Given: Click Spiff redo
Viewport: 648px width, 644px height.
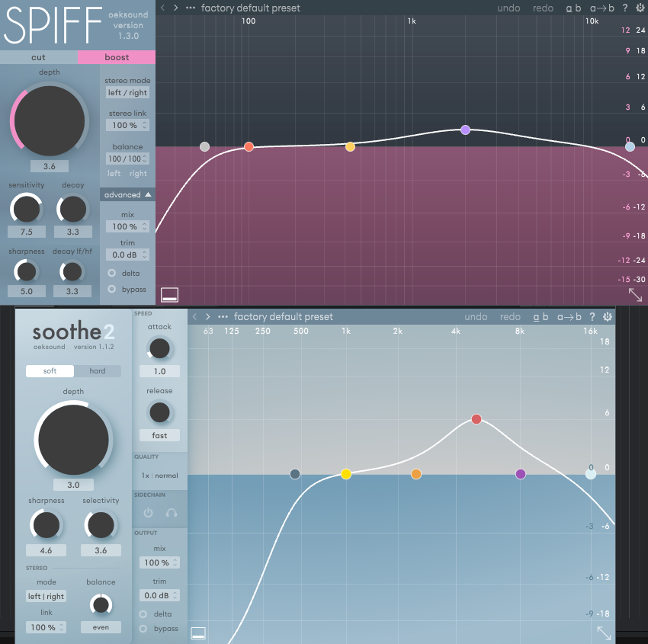Looking at the screenshot, I should point(543,8).
